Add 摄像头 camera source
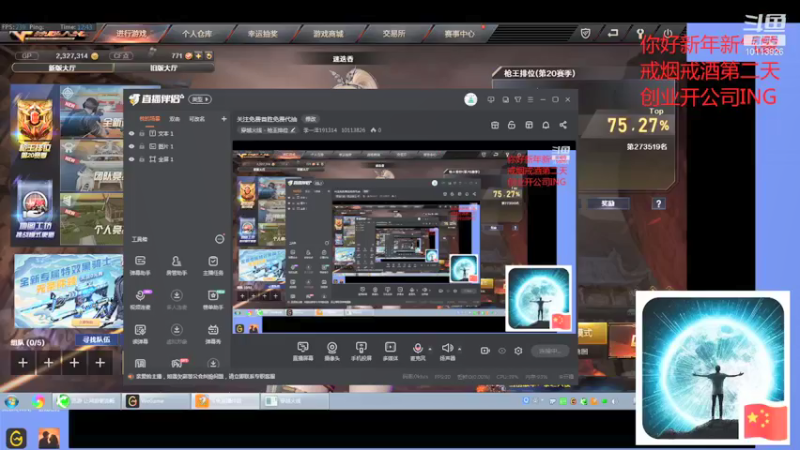This screenshot has width=800, height=450. point(332,351)
